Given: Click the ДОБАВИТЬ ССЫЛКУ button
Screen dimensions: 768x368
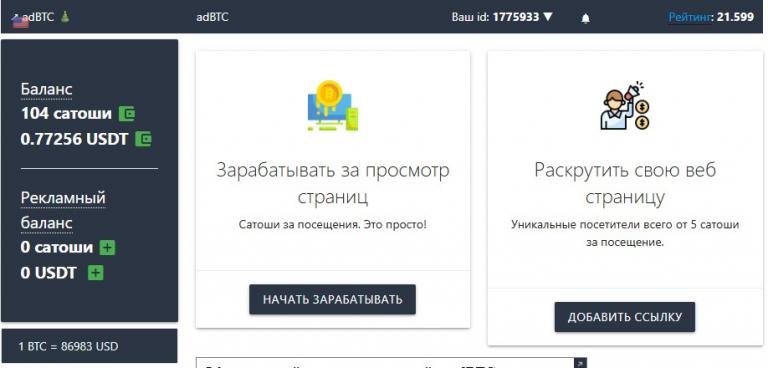Looking at the screenshot, I should 624,317.
